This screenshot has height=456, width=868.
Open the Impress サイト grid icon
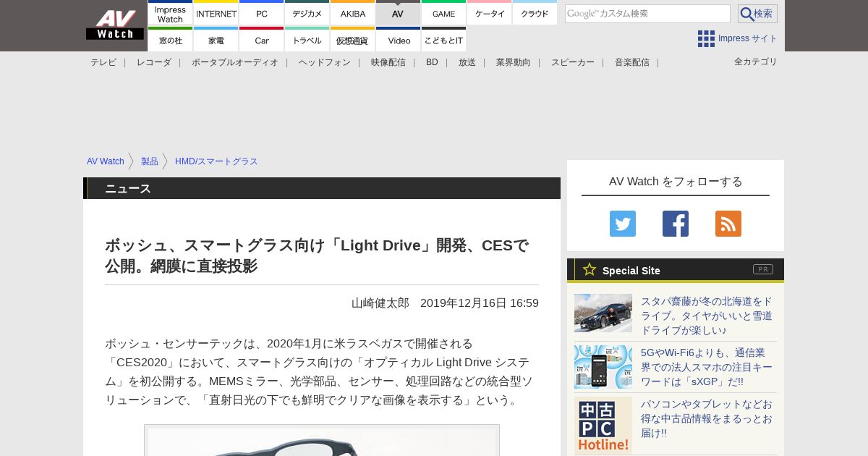tap(706, 38)
